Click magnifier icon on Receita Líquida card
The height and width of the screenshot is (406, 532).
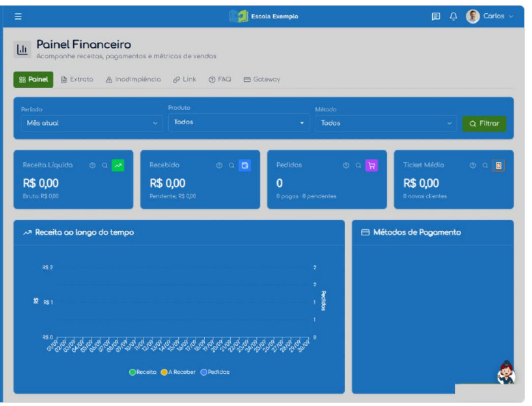pyautogui.click(x=105, y=165)
